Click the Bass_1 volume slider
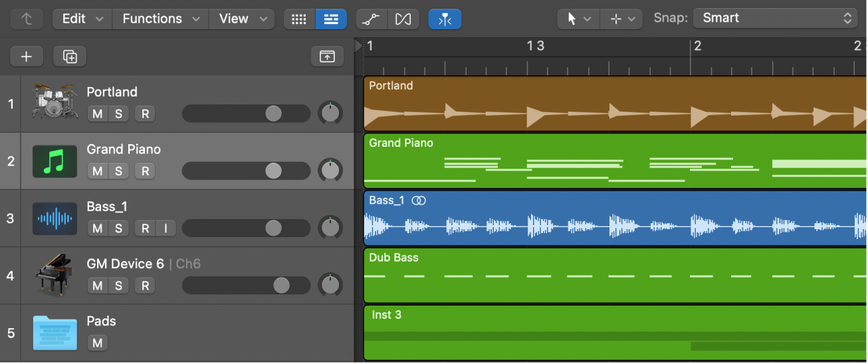 (246, 228)
